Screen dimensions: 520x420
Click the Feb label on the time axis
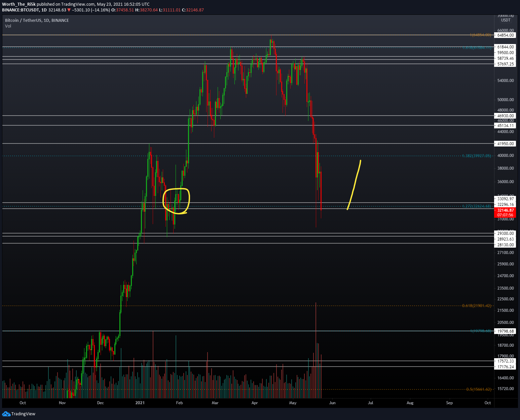click(x=180, y=403)
